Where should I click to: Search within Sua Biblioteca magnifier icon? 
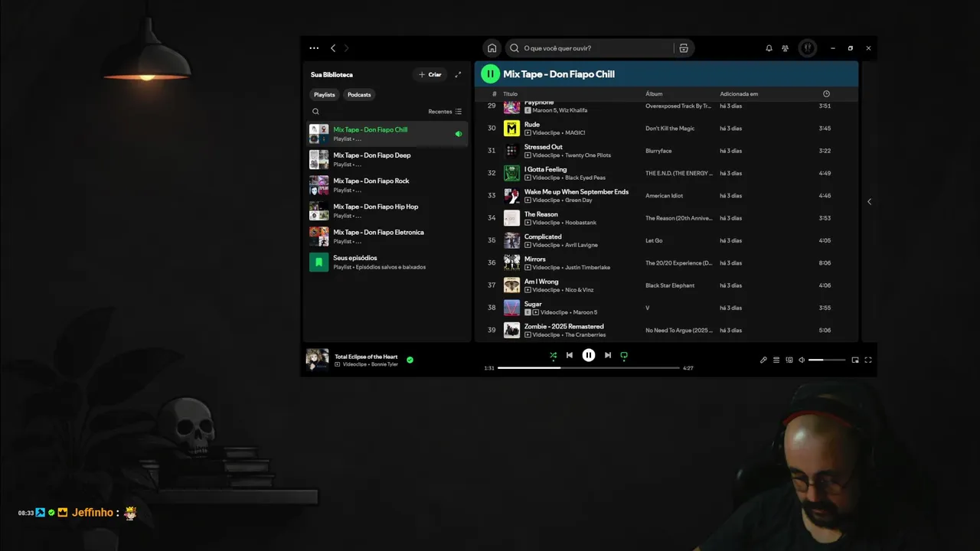pyautogui.click(x=315, y=112)
